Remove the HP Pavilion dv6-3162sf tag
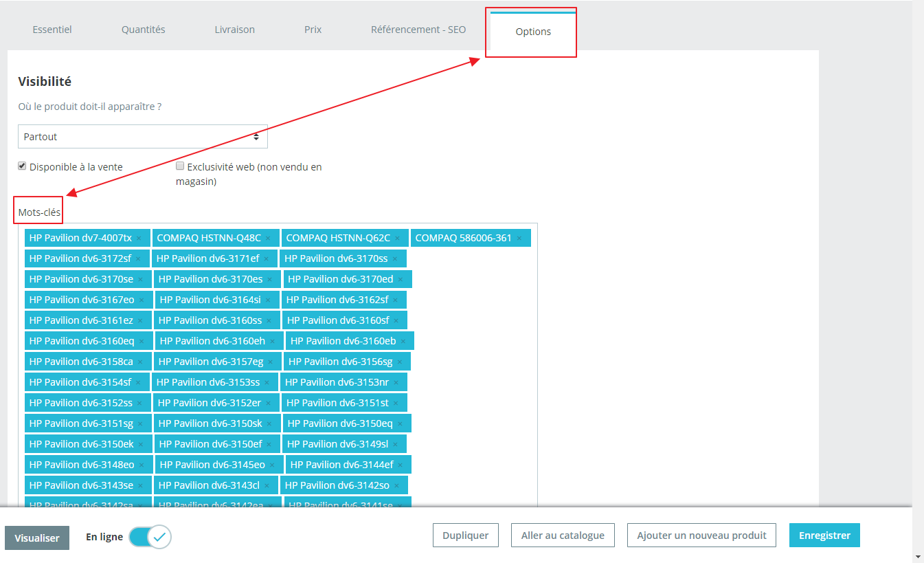 [x=395, y=300]
